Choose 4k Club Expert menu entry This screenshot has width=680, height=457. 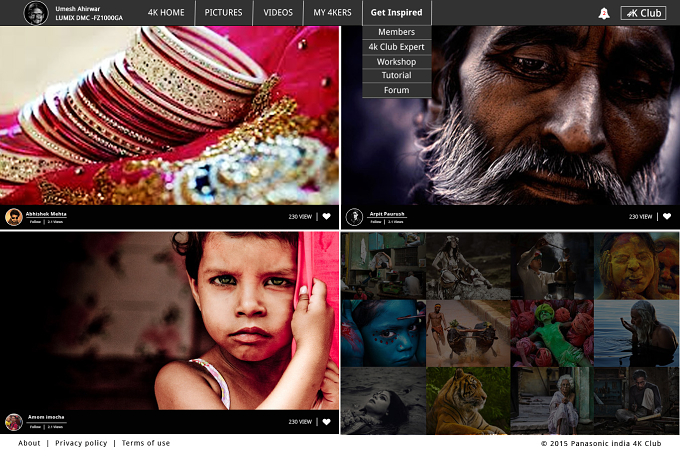(x=396, y=47)
